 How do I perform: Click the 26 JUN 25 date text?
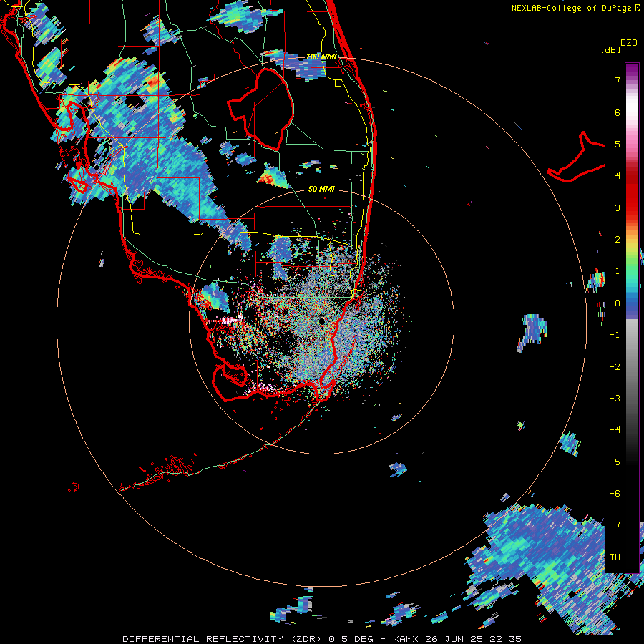tap(456, 639)
